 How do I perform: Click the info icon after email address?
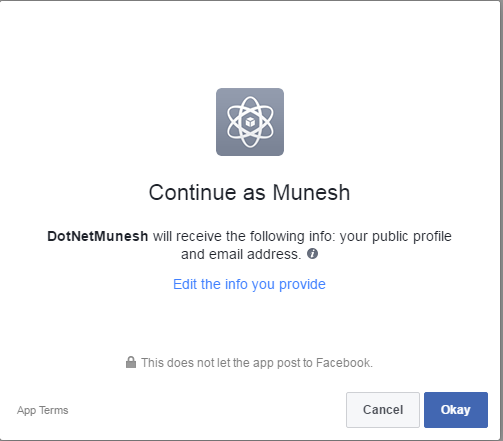point(312,254)
